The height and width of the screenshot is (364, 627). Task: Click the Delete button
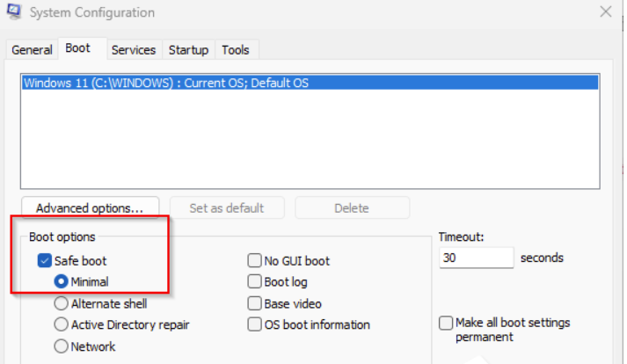click(x=352, y=208)
